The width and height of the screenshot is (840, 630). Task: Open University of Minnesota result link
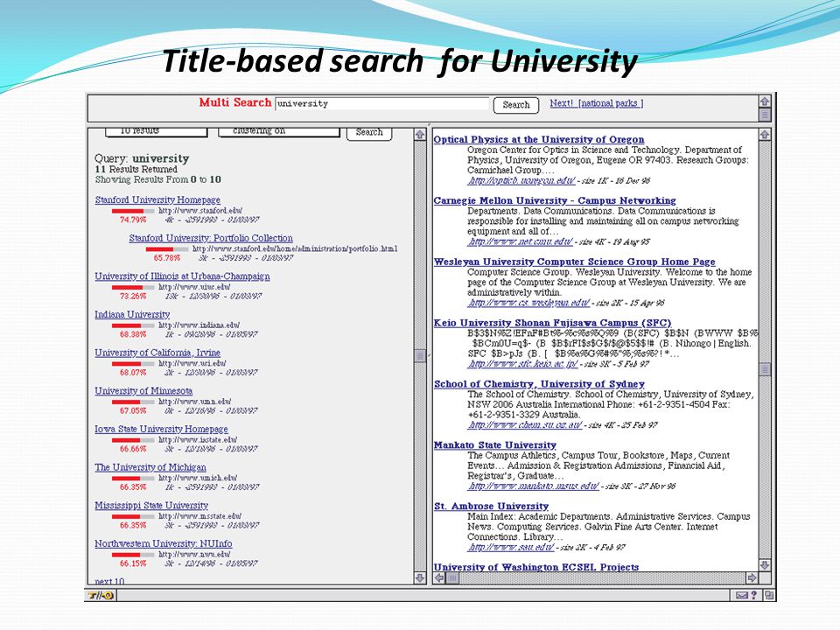[143, 390]
